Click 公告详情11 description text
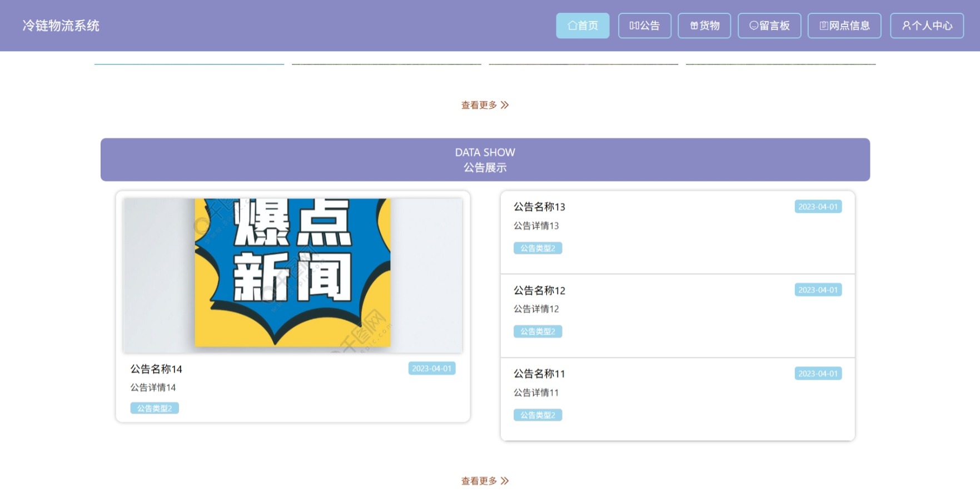The image size is (980, 502). click(x=536, y=392)
